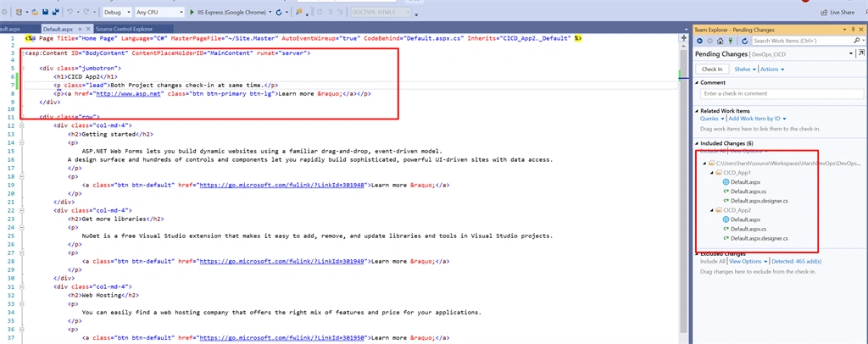
Task: Open fwlink LinkId=301948 link on line 19
Action: [x=281, y=185]
